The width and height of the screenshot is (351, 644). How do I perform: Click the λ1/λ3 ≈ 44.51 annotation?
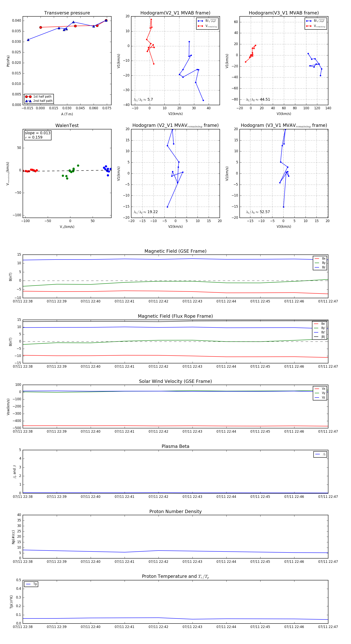tap(258, 100)
